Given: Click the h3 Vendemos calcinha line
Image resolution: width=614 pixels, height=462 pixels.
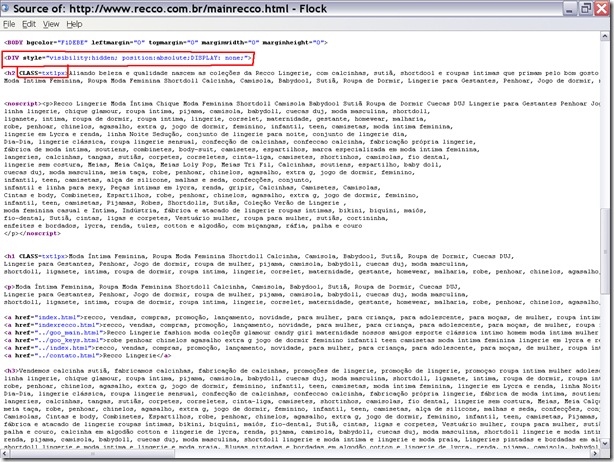Looking at the screenshot, I should pos(302,371).
